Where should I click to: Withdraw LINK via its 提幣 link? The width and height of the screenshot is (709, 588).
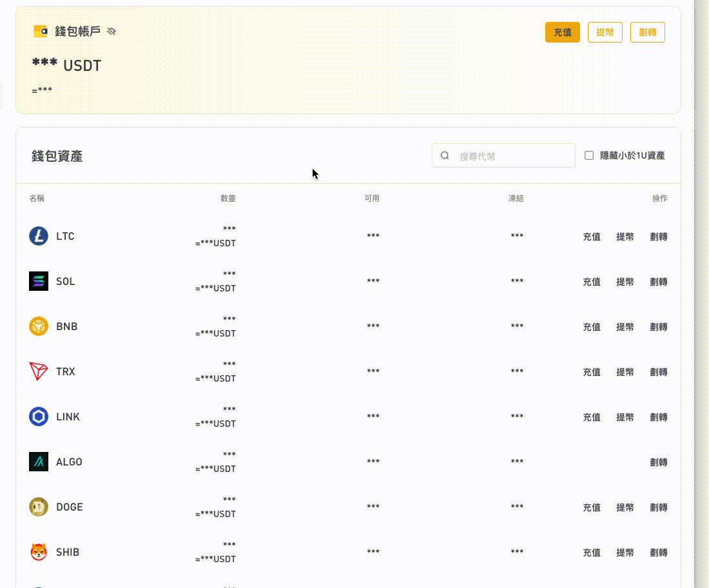tap(625, 418)
